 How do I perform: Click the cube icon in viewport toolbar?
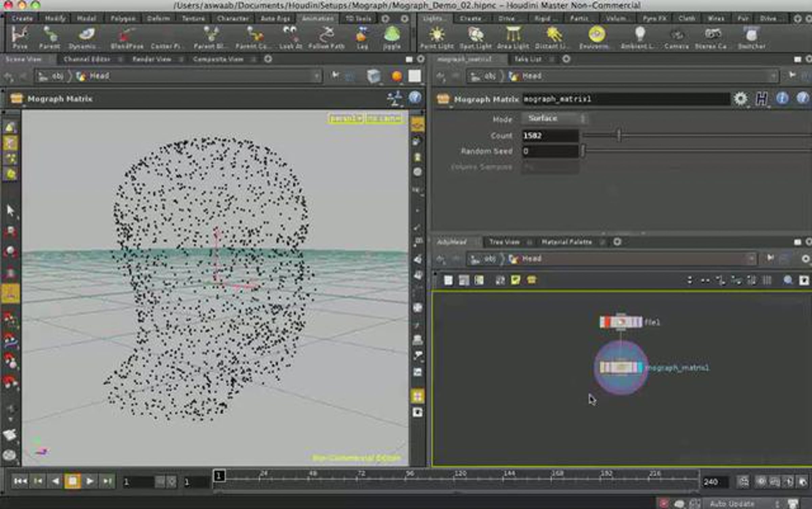[x=374, y=76]
